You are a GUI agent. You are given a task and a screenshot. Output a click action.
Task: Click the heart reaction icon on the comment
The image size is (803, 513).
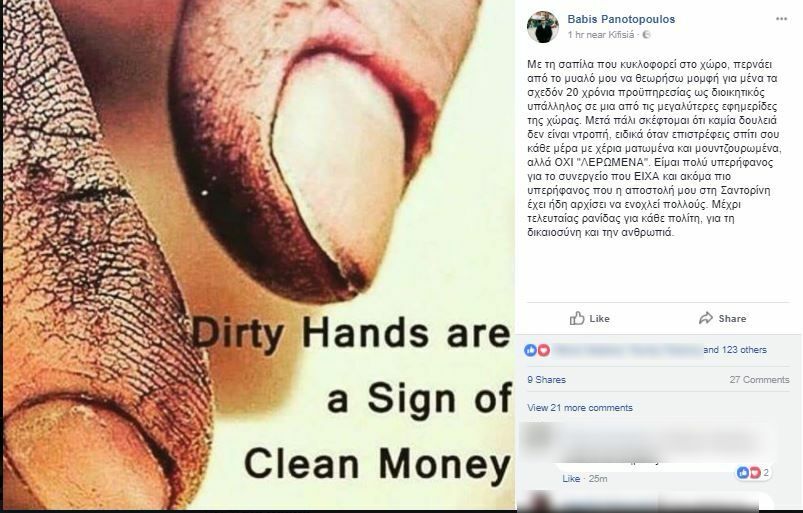click(x=754, y=473)
